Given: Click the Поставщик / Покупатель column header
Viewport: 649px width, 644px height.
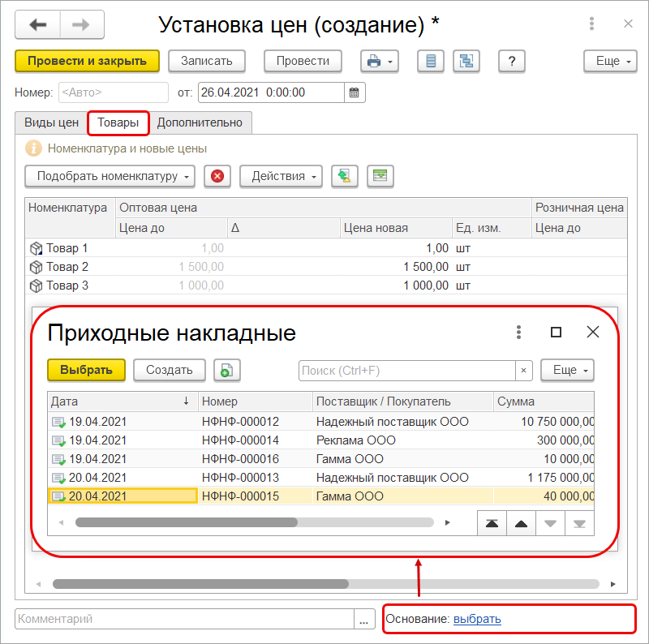Looking at the screenshot, I should [402, 401].
